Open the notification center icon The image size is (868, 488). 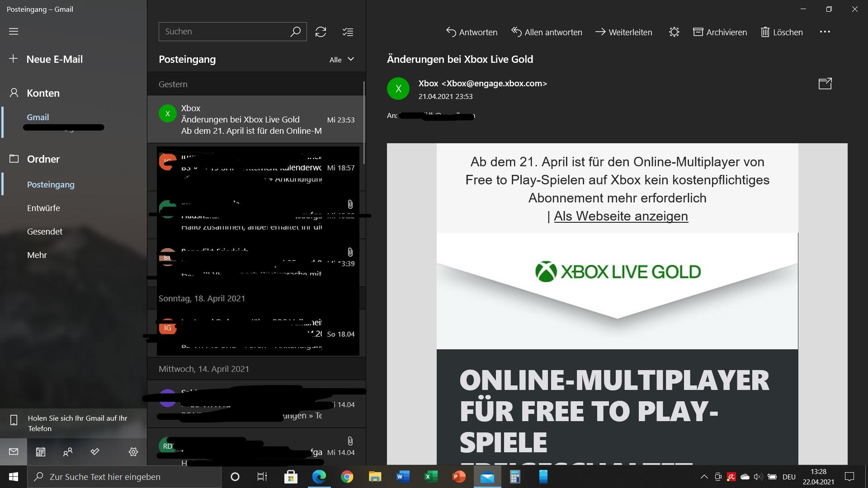pyautogui.click(x=849, y=477)
